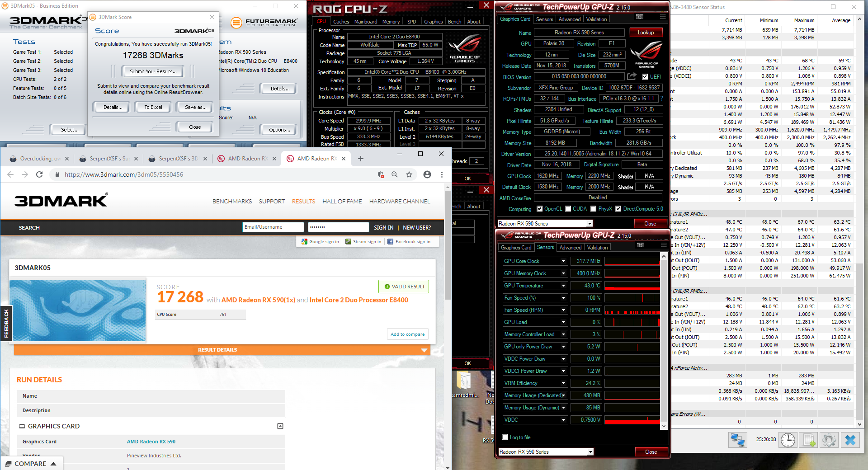Screen dimensions: 868x470
Task: Toggle the PhysX checkbox
Action: pos(594,209)
